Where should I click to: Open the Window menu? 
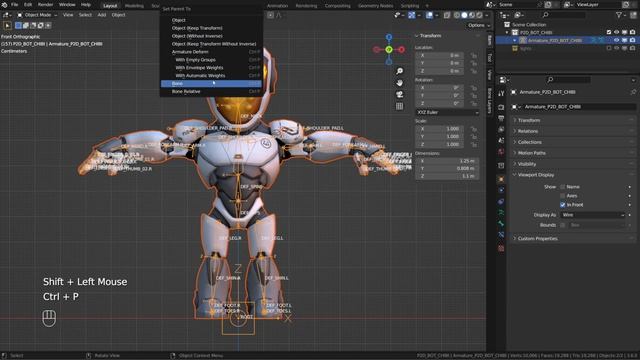[x=67, y=5]
